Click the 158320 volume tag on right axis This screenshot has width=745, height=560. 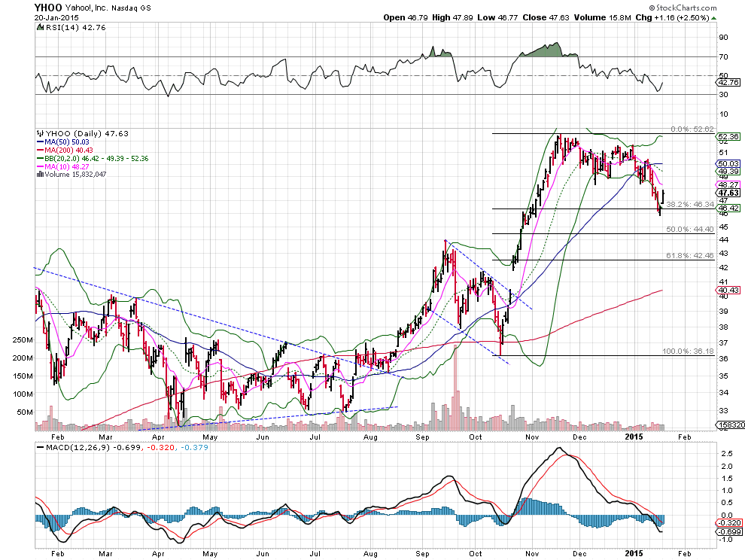tap(730, 425)
